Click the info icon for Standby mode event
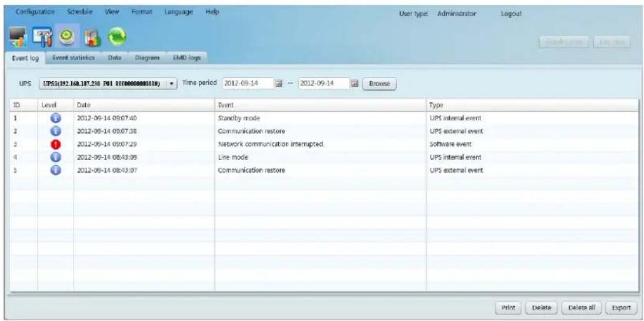Viewport: 644px width, 321px height. [x=56, y=118]
